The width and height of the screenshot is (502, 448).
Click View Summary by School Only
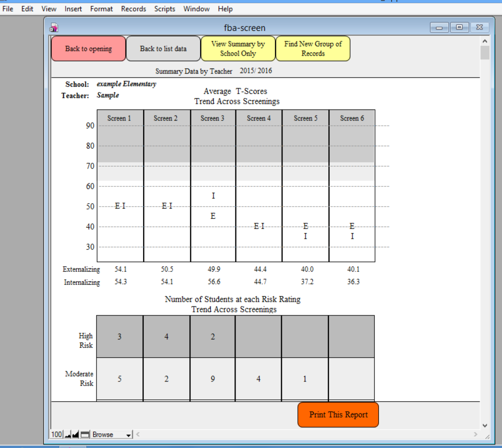point(238,48)
